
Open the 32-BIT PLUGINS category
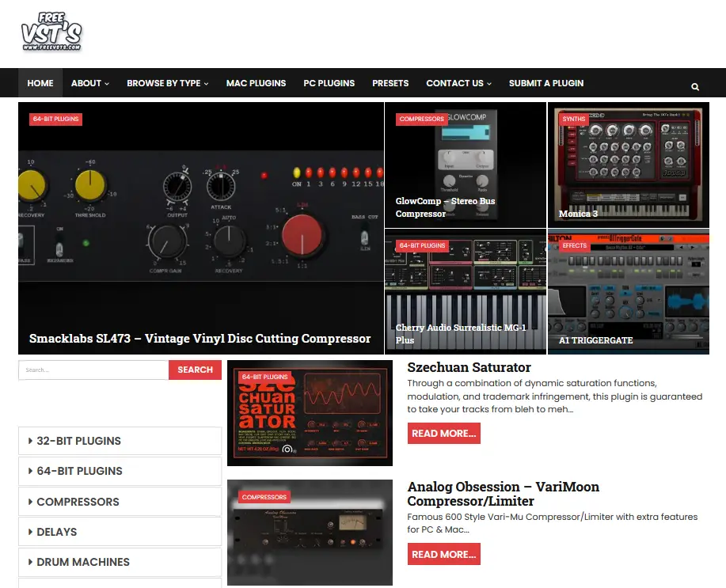point(120,441)
